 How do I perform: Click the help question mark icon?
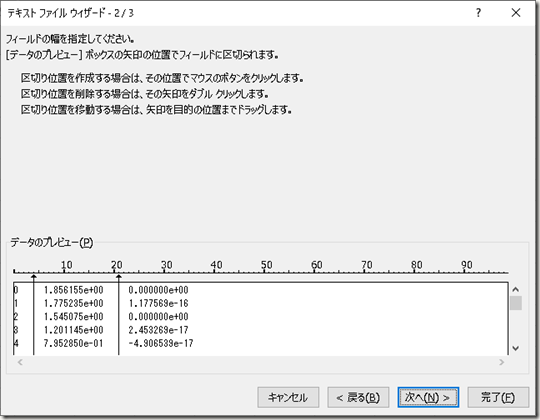pyautogui.click(x=478, y=13)
